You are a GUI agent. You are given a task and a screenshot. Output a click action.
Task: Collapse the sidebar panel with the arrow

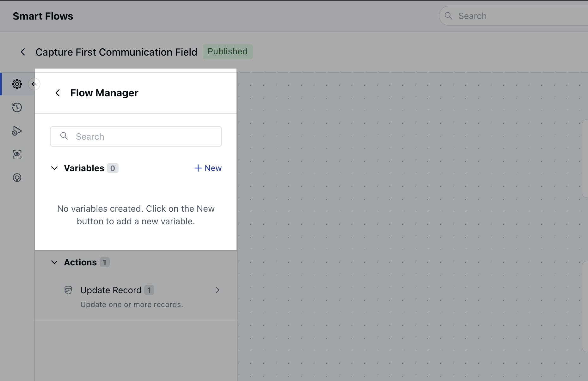click(x=34, y=84)
